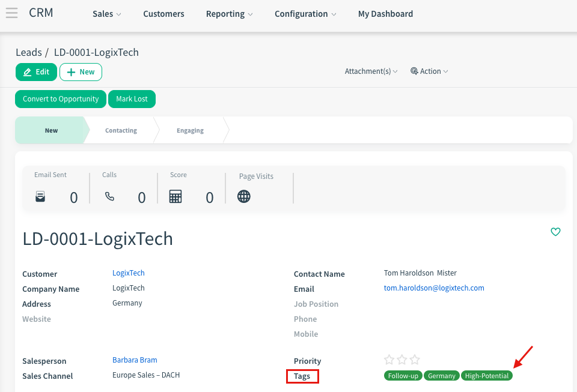
Task: Click the Page Visits globe icon
Action: coord(243,196)
